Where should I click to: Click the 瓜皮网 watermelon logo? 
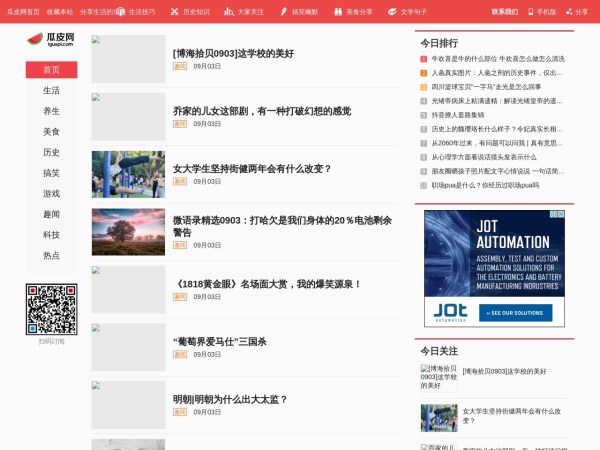50,40
